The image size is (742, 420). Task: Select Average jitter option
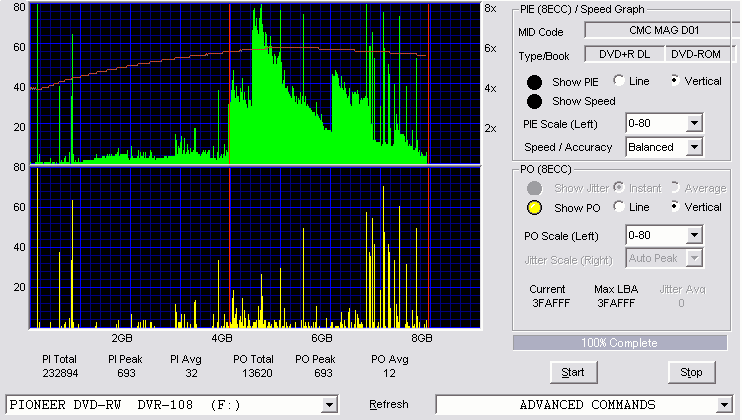tap(675, 187)
